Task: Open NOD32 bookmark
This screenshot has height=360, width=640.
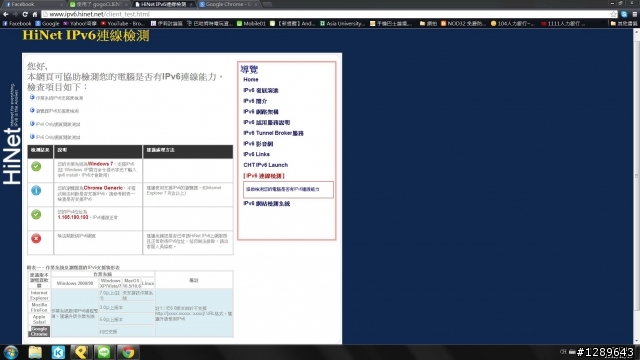Action: [x=463, y=24]
